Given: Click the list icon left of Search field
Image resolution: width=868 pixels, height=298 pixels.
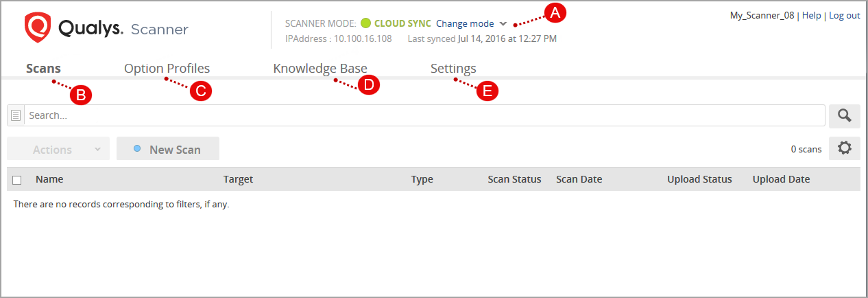Looking at the screenshot, I should point(16,116).
